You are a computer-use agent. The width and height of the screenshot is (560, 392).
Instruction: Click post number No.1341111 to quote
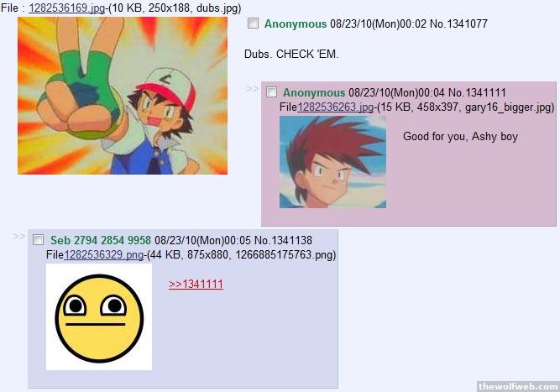477,93
